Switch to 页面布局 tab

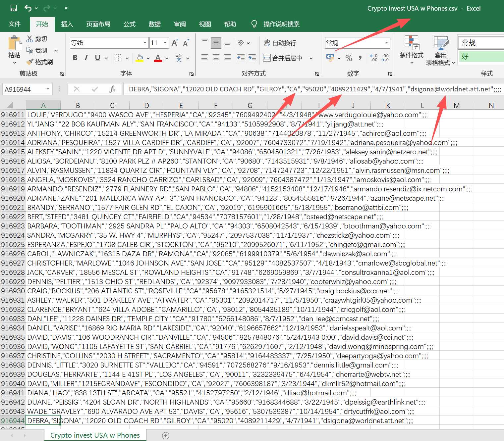98,24
